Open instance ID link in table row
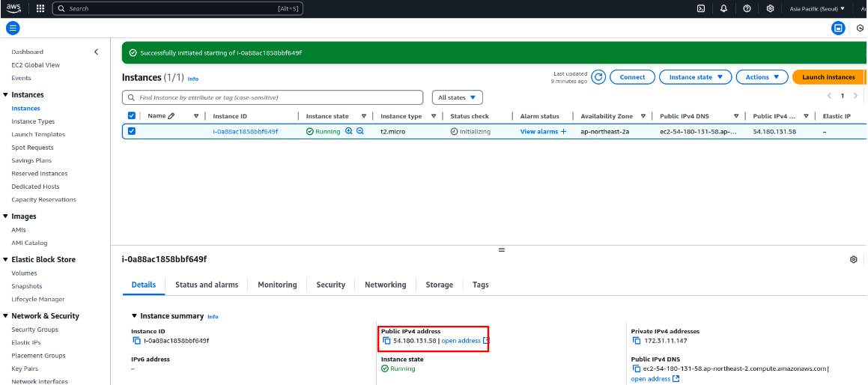This screenshot has height=385, width=868. [245, 132]
